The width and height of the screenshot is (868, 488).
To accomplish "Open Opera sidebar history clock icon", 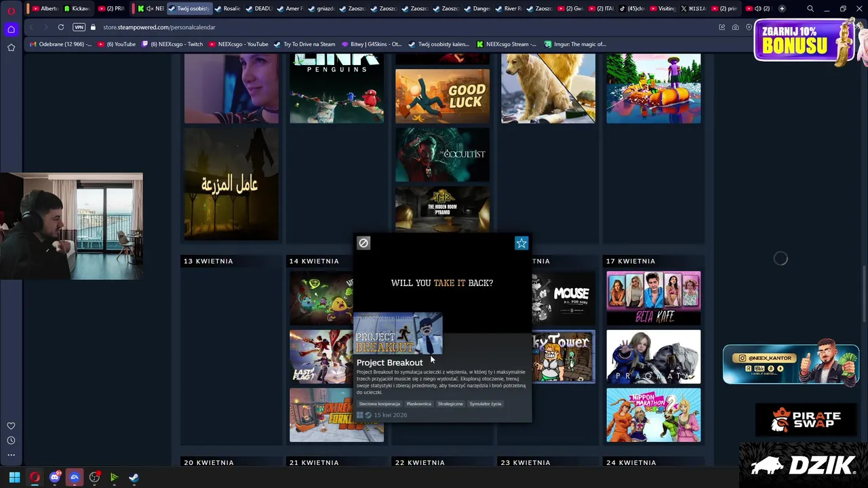I will click(x=11, y=441).
